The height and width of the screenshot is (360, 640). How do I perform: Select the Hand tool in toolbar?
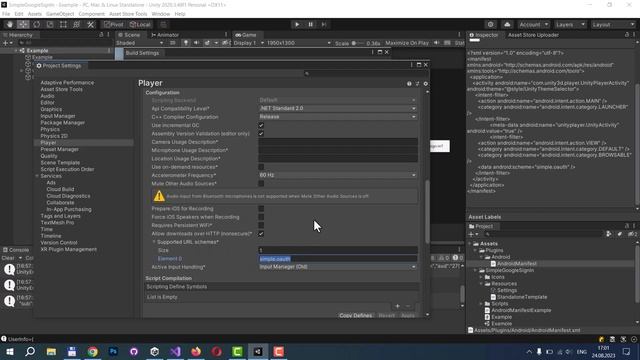coord(10,24)
